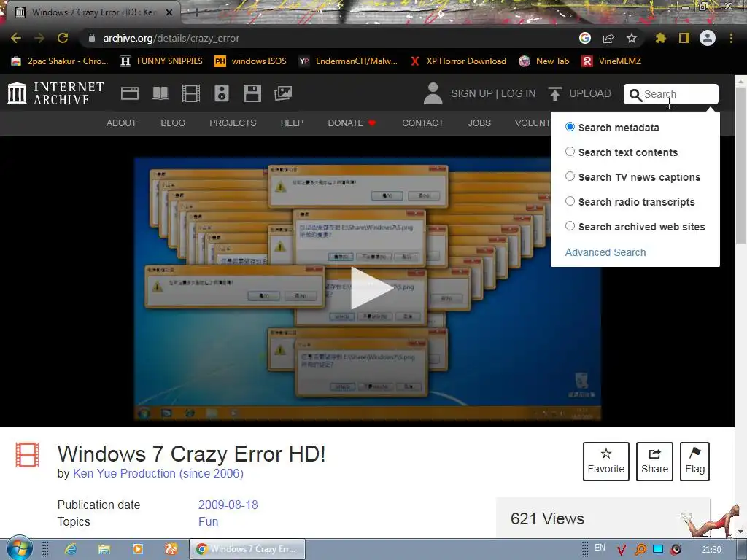This screenshot has height=560, width=747.
Task: Click the address bar URL
Action: [x=171, y=38]
